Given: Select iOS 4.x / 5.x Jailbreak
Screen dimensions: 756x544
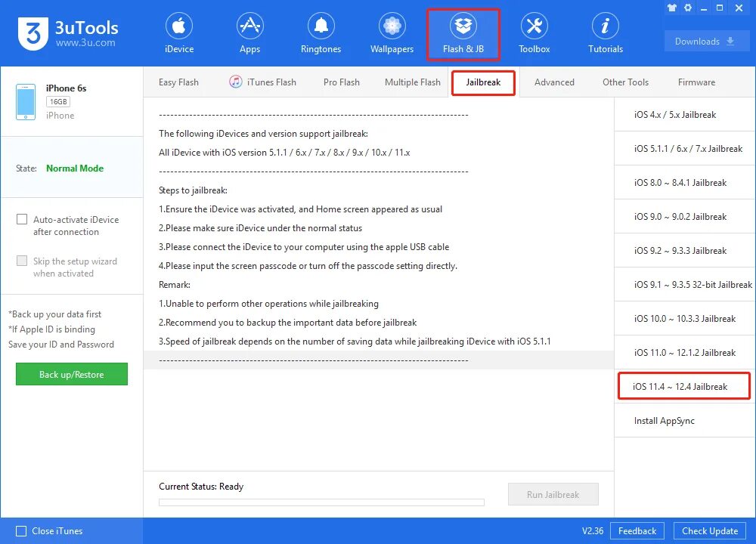Looking at the screenshot, I should pos(685,115).
